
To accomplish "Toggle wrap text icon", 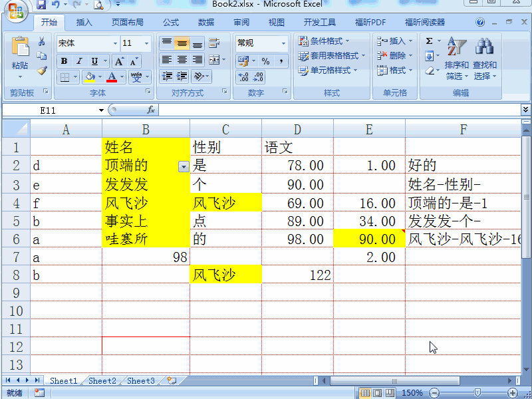I will coord(214,43).
